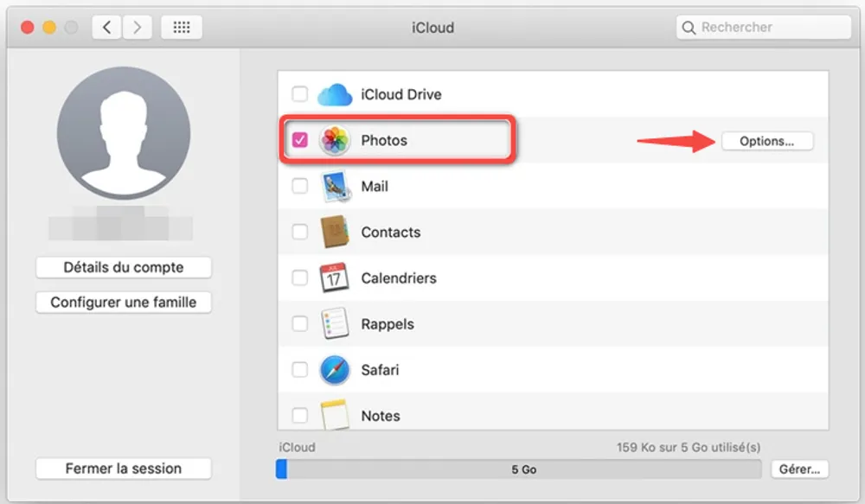Click the Notes notepad icon
Image resolution: width=865 pixels, height=504 pixels.
(334, 415)
